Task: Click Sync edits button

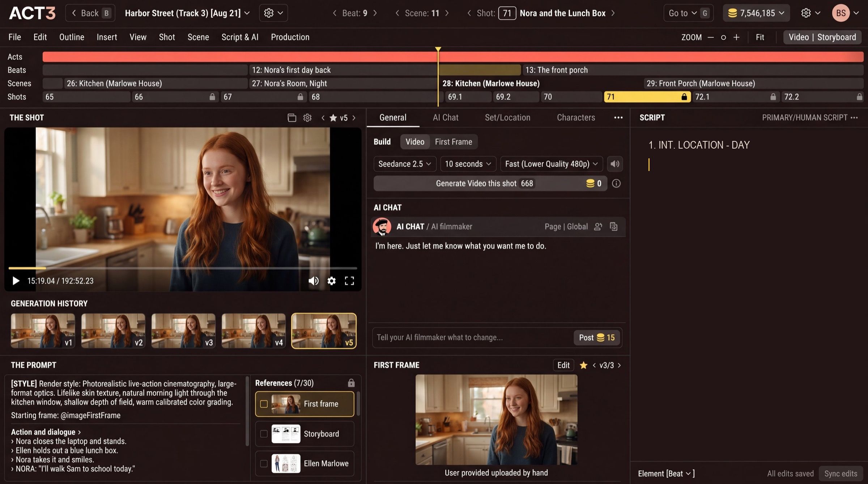Action: tap(841, 474)
